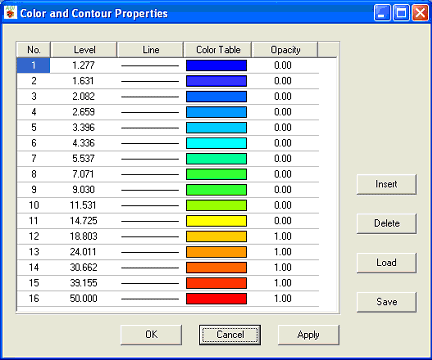Load a saved color table
The image size is (432, 360).
(x=387, y=263)
